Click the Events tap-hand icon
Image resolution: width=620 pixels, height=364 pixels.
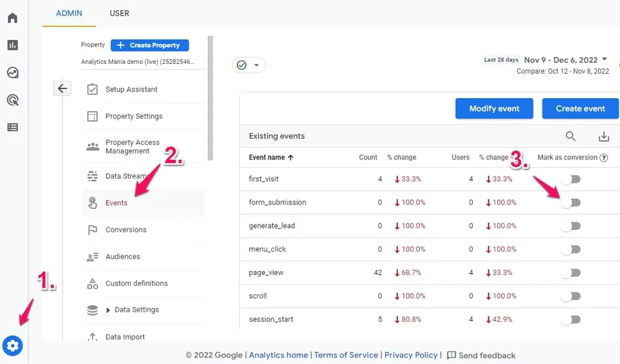point(92,203)
